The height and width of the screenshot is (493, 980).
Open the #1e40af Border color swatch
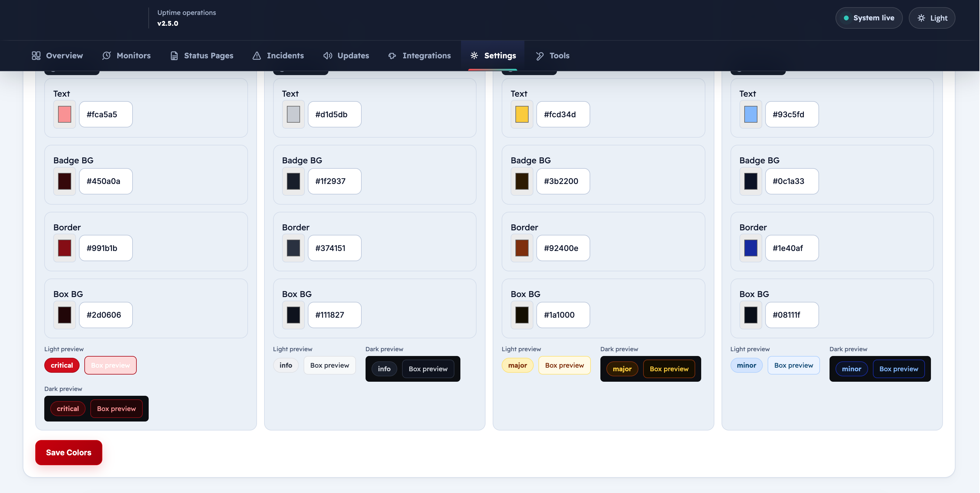click(x=751, y=248)
